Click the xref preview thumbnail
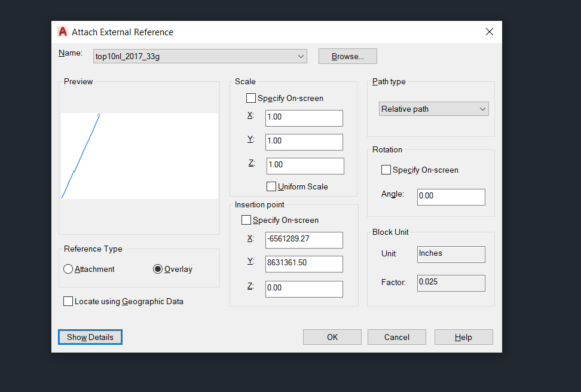 click(x=139, y=155)
